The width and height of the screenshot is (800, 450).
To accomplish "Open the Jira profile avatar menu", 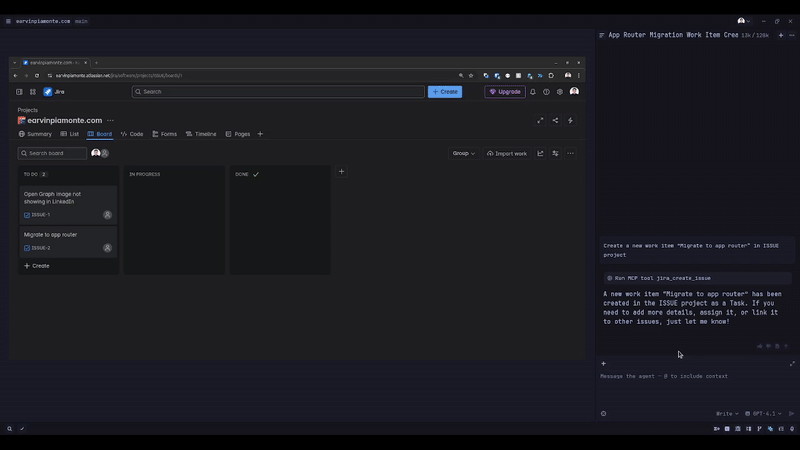I will point(574,91).
